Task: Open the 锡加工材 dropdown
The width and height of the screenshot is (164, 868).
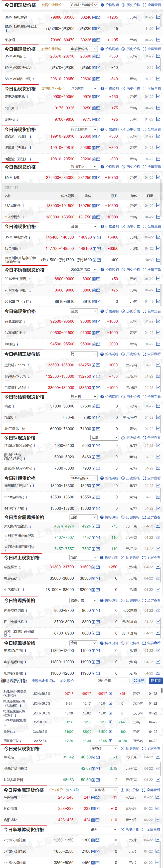Action: 84,167
